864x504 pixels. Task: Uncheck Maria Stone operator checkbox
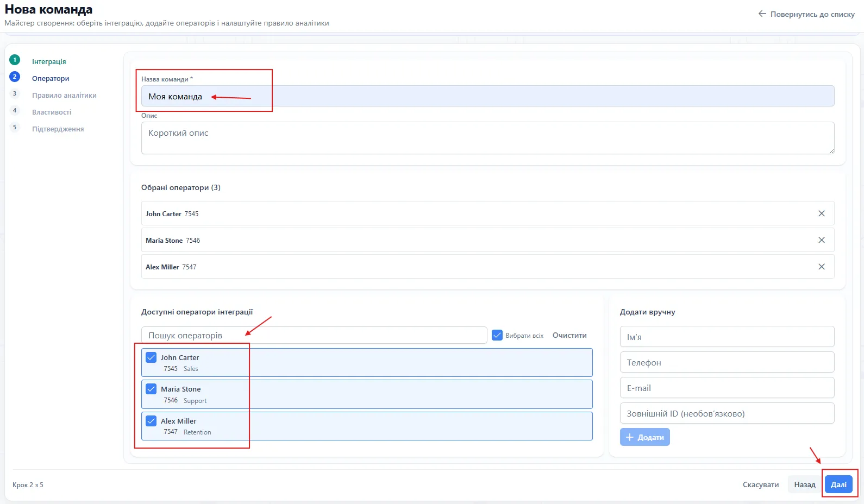(x=151, y=389)
